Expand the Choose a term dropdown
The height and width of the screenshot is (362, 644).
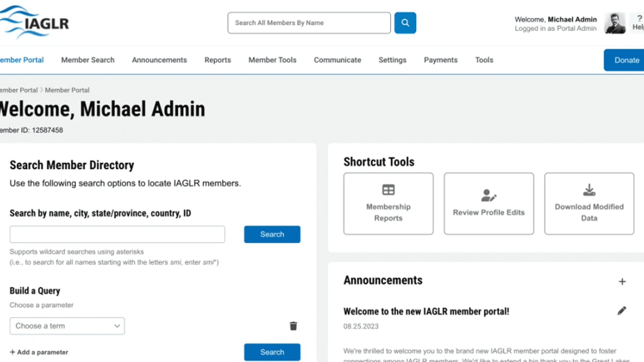tap(67, 326)
